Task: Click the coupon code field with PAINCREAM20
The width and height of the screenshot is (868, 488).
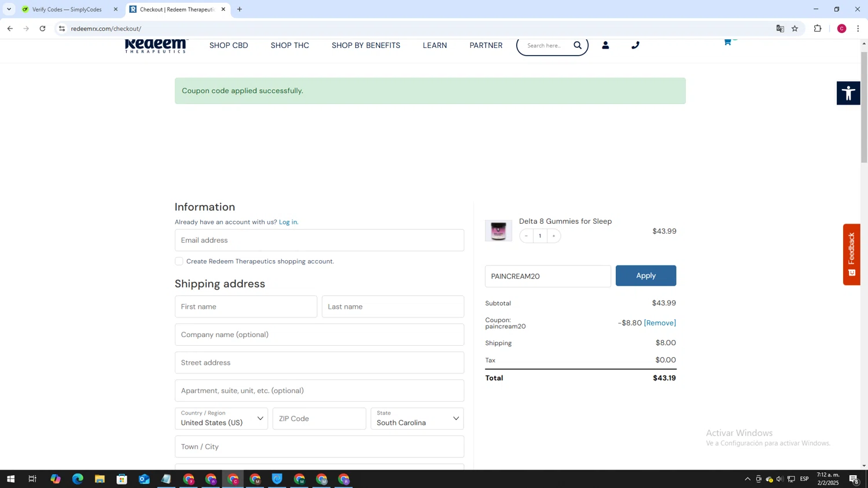Action: pyautogui.click(x=548, y=276)
